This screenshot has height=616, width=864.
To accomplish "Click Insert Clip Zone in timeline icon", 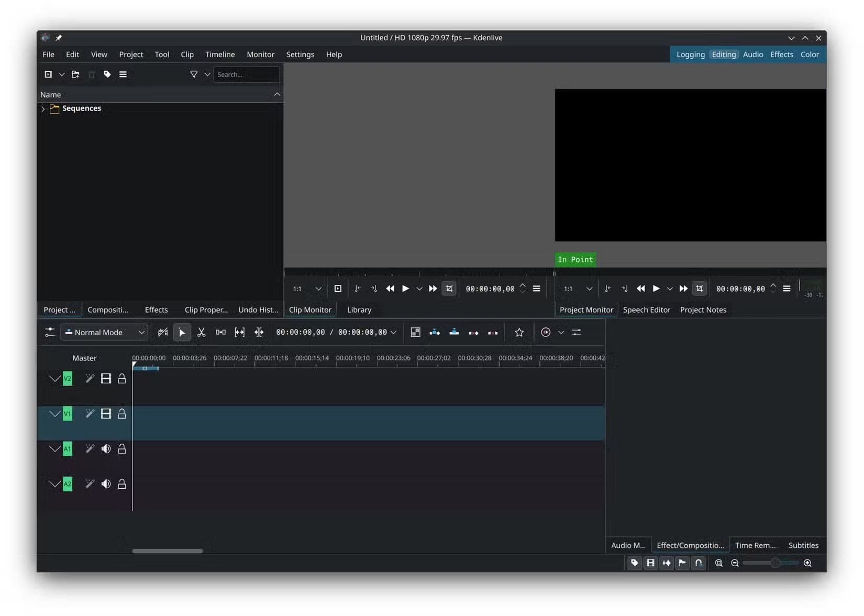I will (435, 332).
